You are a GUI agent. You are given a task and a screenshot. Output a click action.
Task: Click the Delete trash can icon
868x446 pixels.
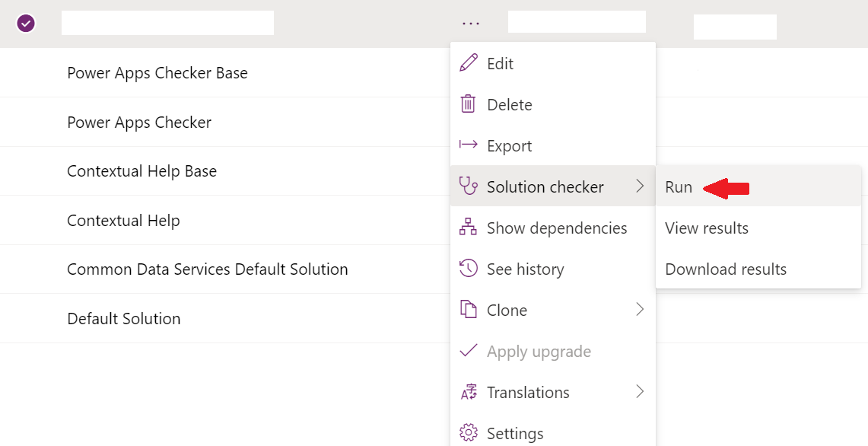[469, 104]
